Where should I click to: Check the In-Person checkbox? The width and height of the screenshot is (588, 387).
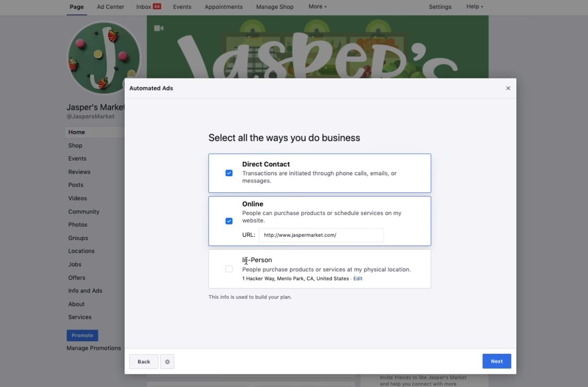229,269
